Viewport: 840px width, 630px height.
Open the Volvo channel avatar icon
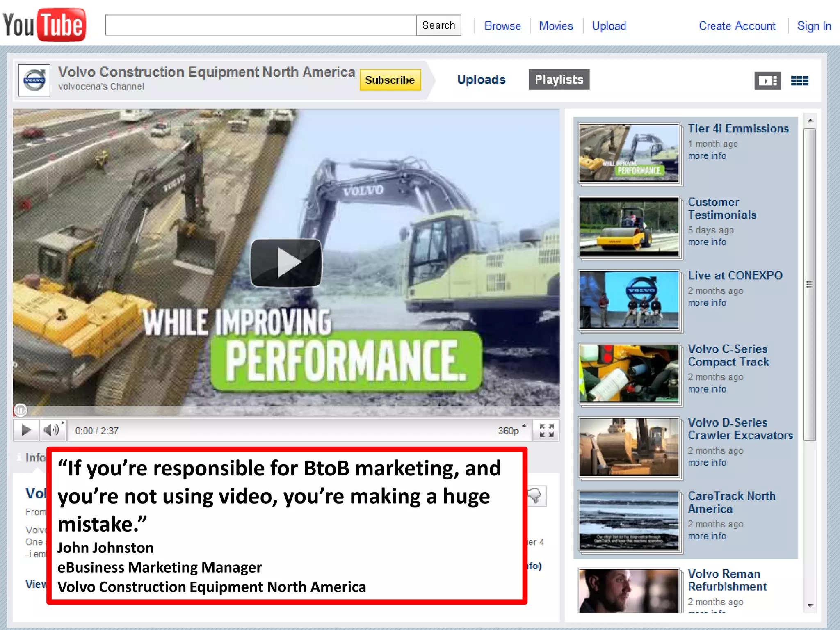(34, 80)
